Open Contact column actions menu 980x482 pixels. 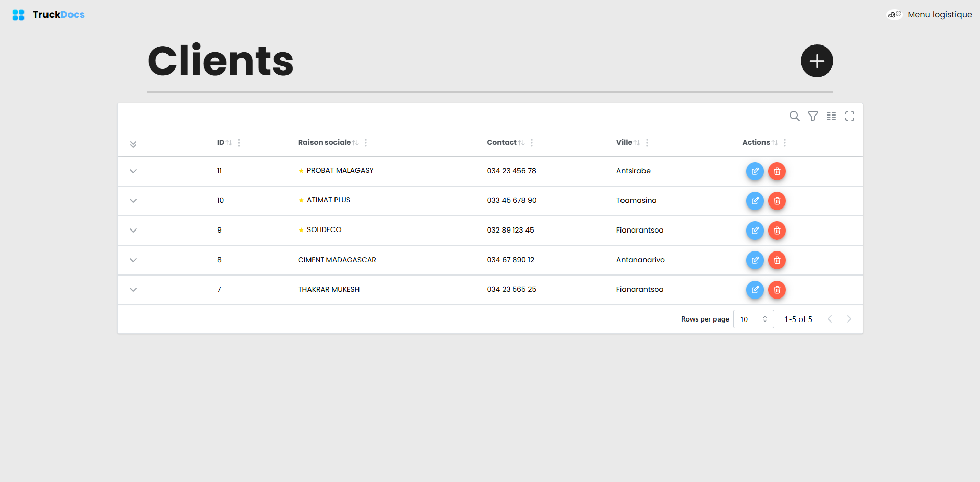pos(532,143)
